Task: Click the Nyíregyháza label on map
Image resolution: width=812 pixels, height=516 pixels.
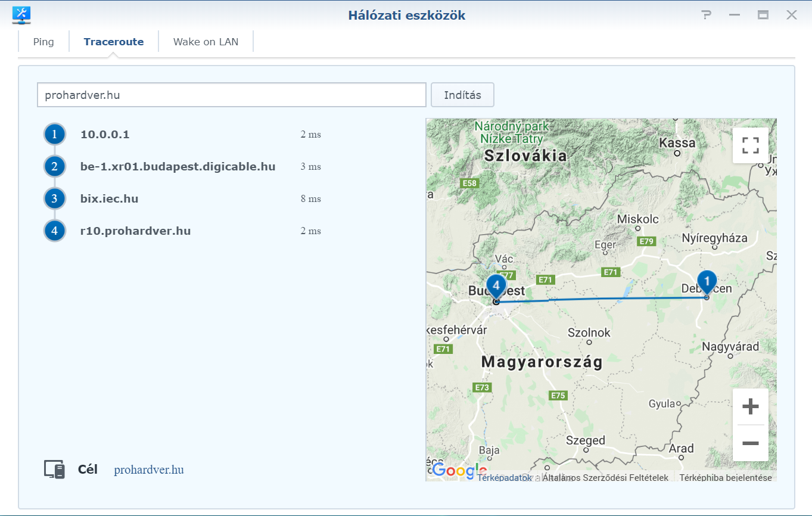Action: click(714, 238)
